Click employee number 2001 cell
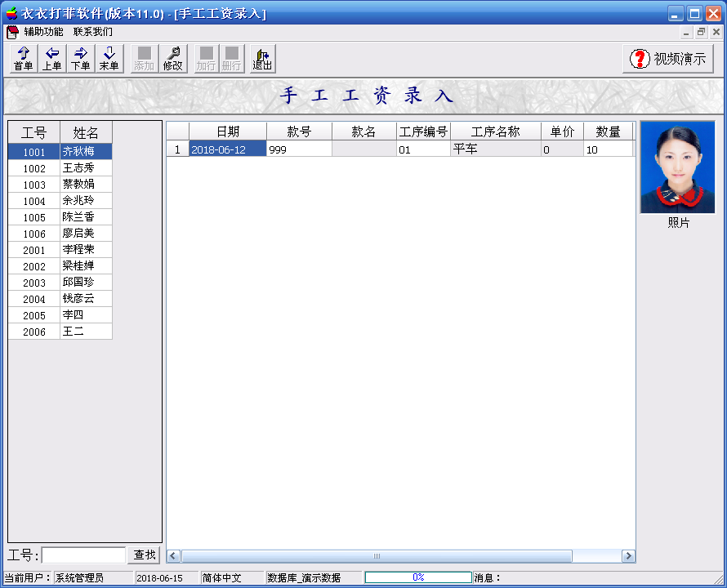This screenshot has height=588, width=727. tap(34, 249)
